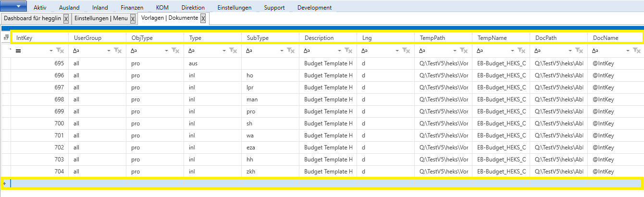Clear the DocName column filter
644x197 pixels.
pos(636,50)
